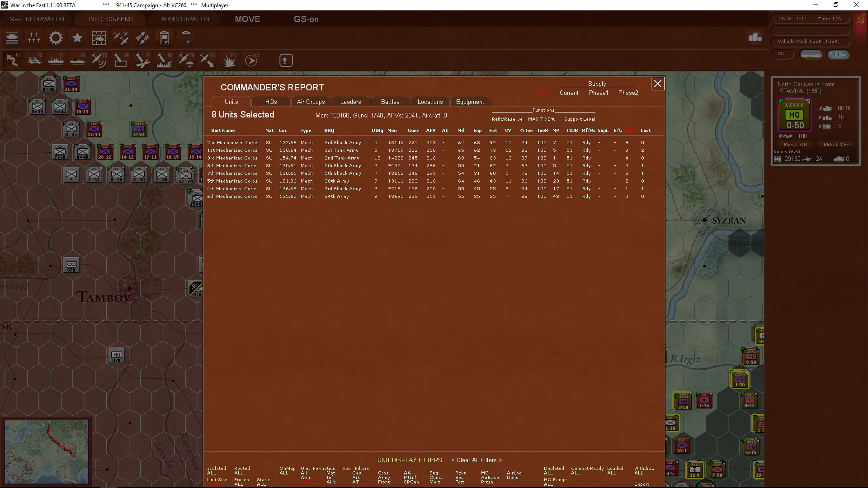Click the Export link
The width and height of the screenshot is (868, 488).
tap(642, 484)
